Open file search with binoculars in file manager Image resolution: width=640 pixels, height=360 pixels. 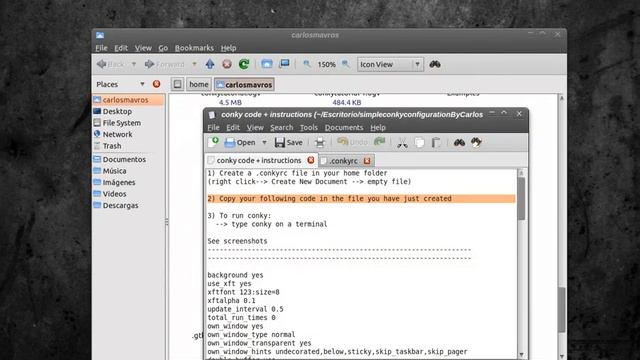click(x=435, y=64)
